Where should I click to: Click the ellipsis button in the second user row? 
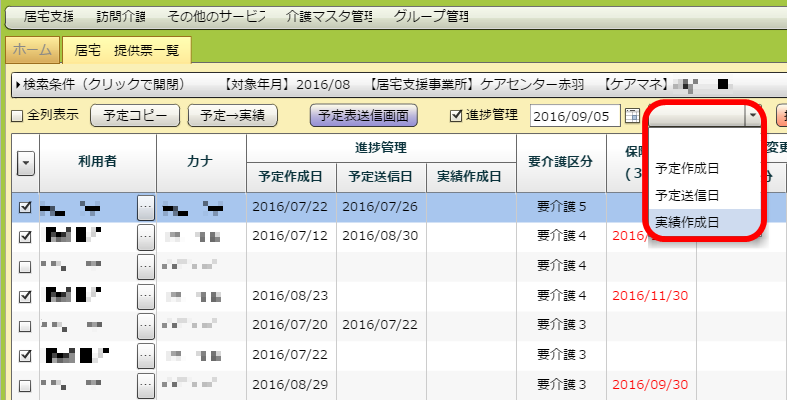click(x=146, y=237)
